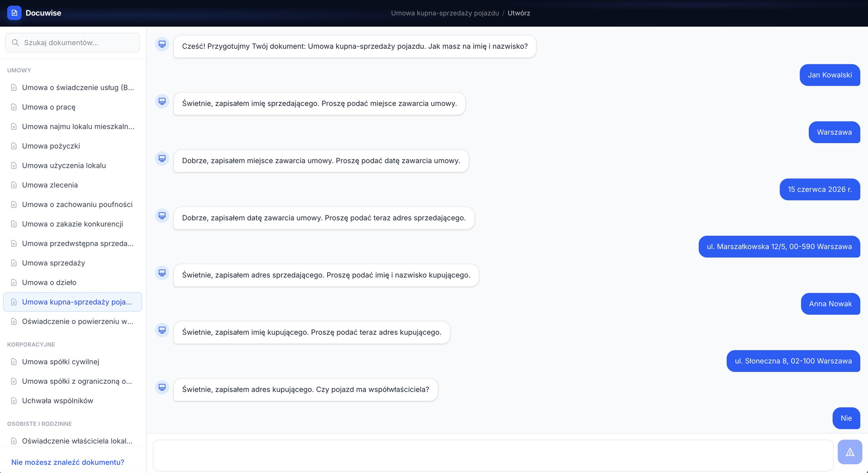
Task: Click the bot avatar beside the współwłaściciela question
Action: pyautogui.click(x=162, y=387)
